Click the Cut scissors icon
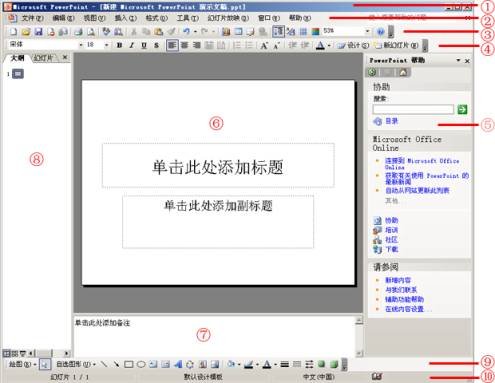The width and height of the screenshot is (495, 383). pyautogui.click(x=134, y=32)
